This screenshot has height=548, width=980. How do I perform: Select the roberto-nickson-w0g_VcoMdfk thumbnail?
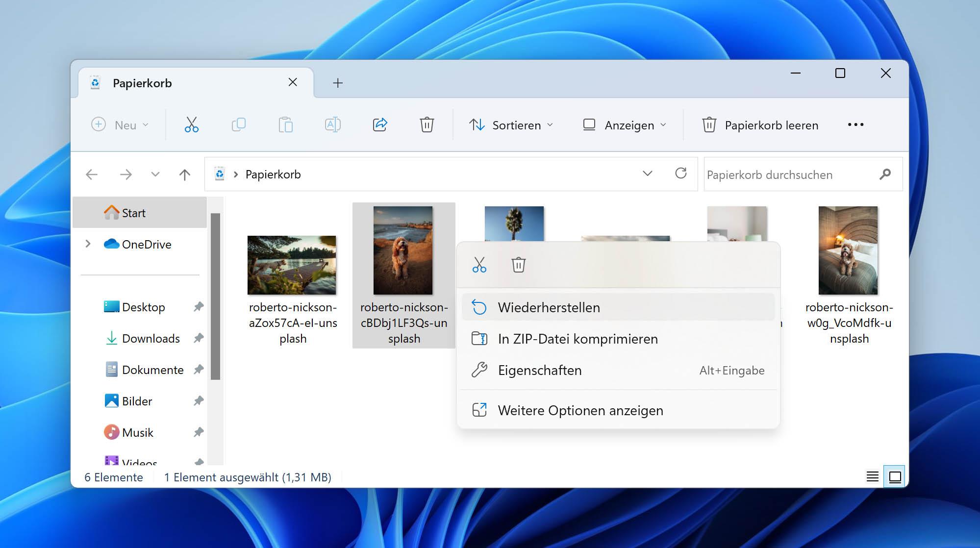(848, 250)
